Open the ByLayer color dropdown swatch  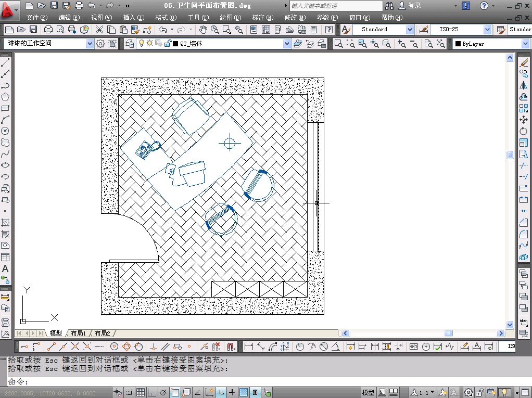[525, 44]
